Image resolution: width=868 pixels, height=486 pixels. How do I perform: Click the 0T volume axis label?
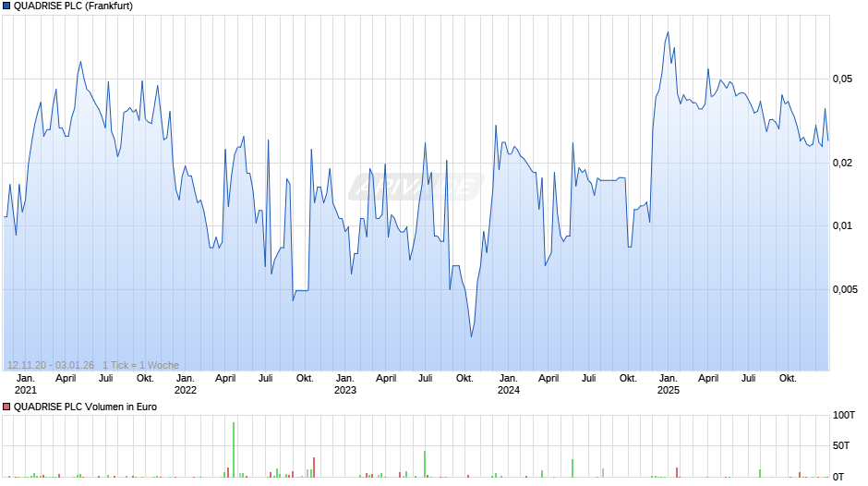(838, 477)
